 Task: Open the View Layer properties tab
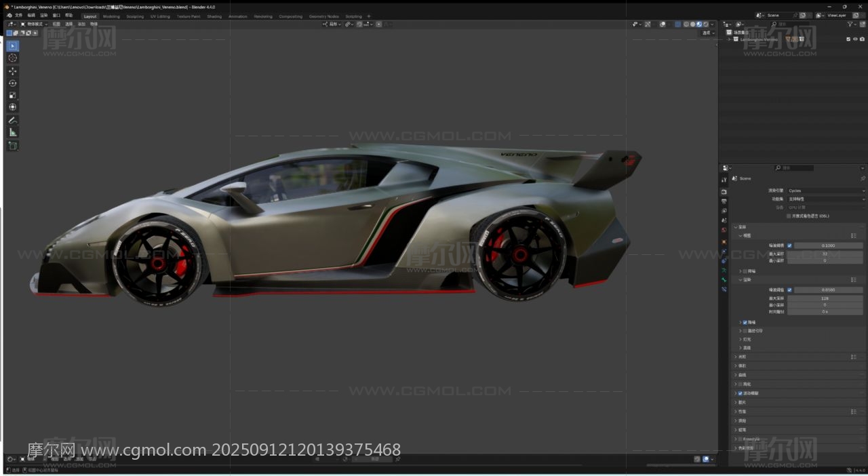(724, 211)
